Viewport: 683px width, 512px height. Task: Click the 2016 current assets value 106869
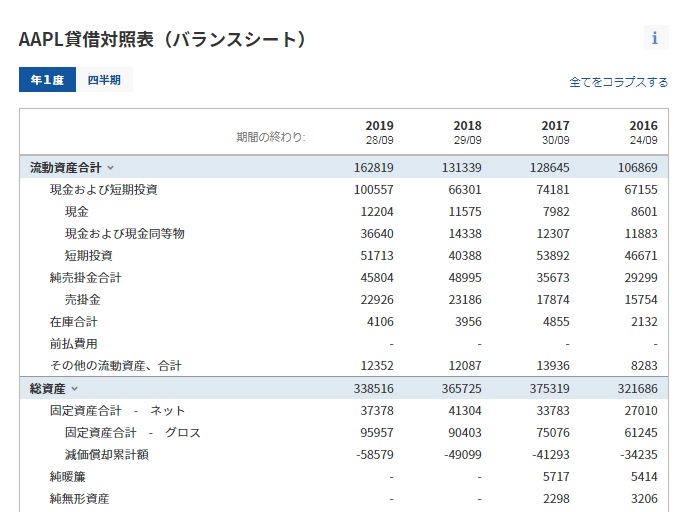tap(638, 168)
